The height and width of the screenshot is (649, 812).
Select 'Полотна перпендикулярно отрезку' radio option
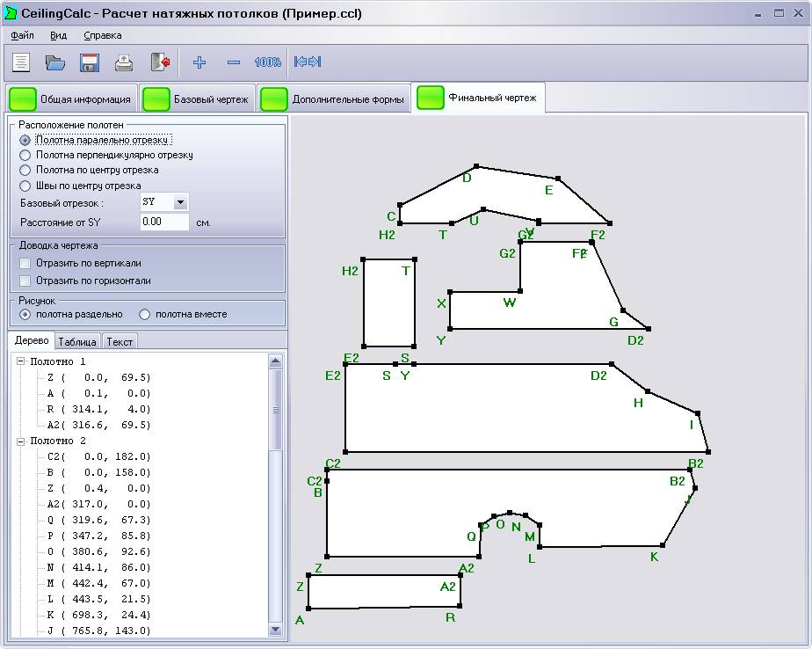click(25, 155)
